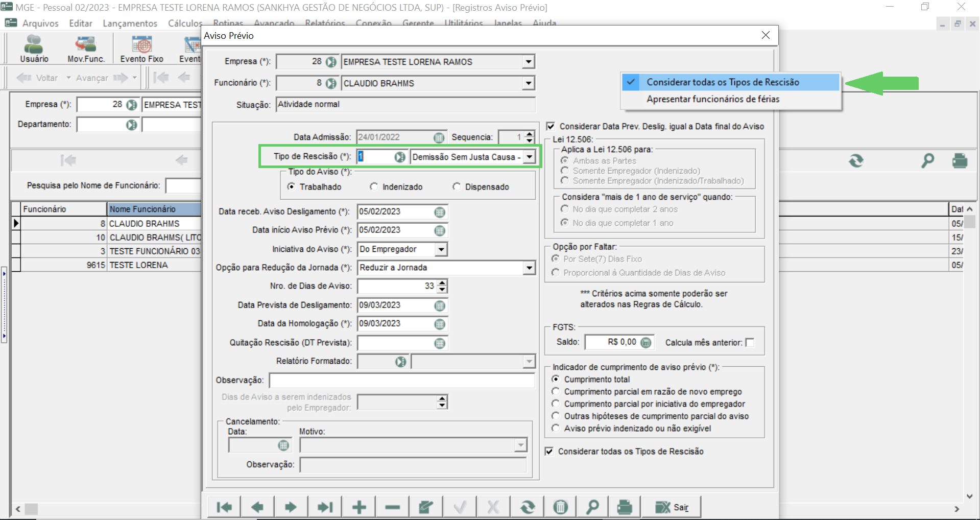Select Indenizado aviso type
Image resolution: width=980 pixels, height=520 pixels.
tap(374, 186)
